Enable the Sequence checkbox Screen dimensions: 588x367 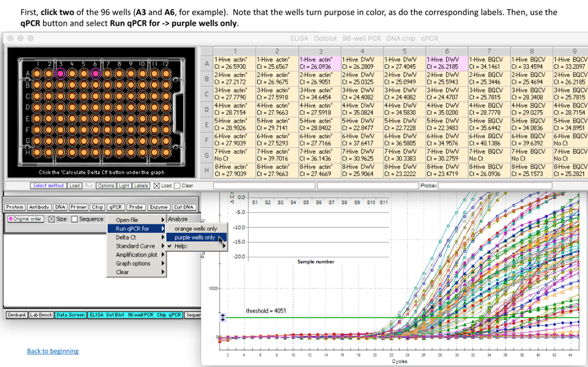pyautogui.click(x=75, y=219)
